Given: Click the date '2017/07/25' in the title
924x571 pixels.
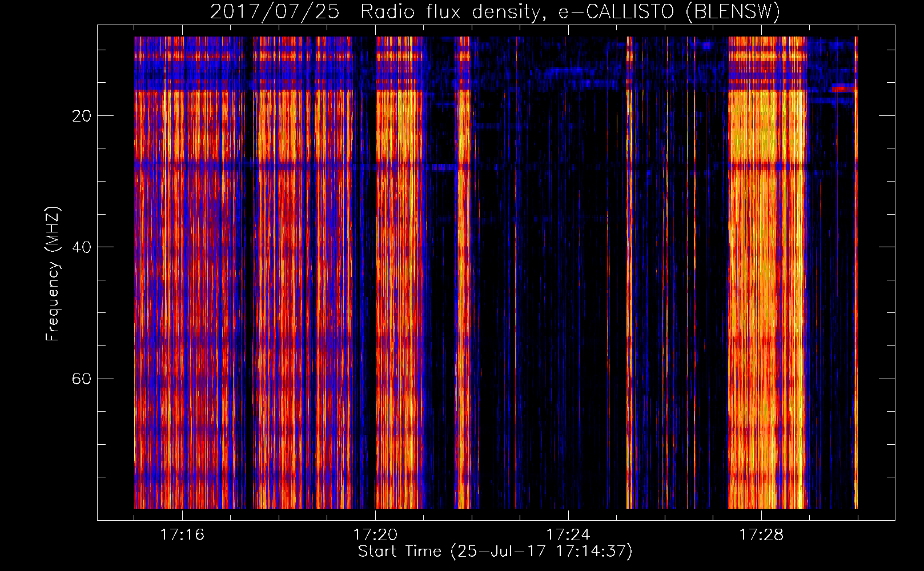Looking at the screenshot, I should click(x=275, y=11).
